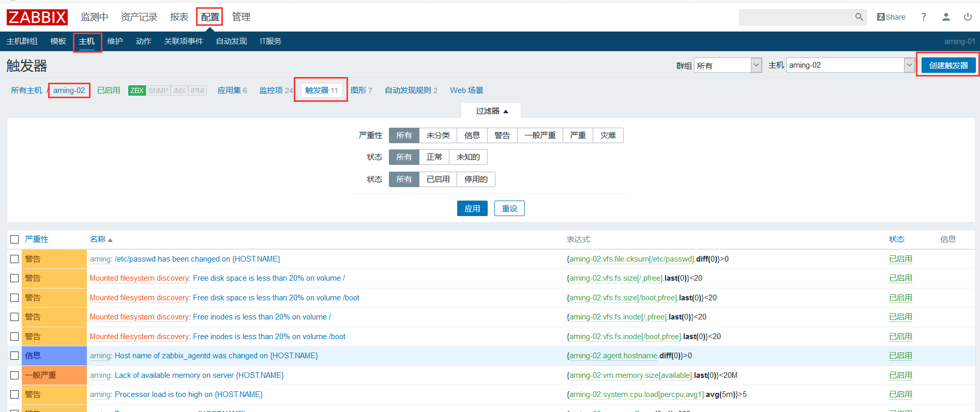Open the Zabbix Share link
The height and width of the screenshot is (412, 980).
point(891,17)
